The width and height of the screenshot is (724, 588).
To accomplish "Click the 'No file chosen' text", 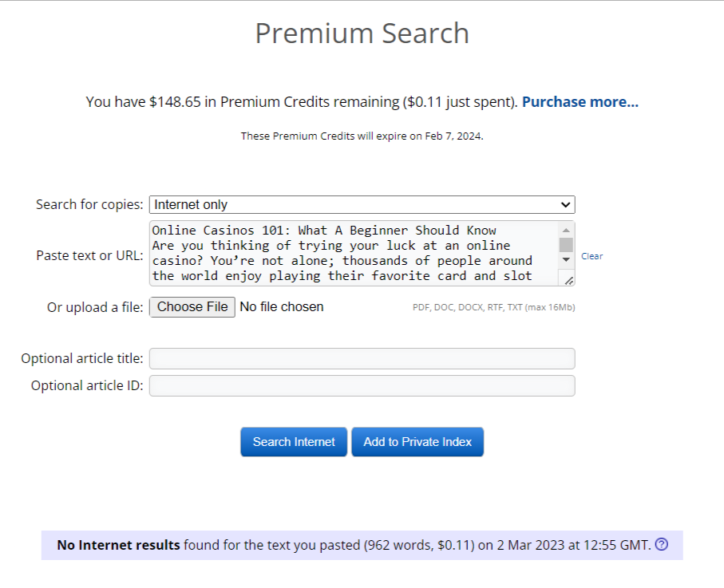I will 282,307.
